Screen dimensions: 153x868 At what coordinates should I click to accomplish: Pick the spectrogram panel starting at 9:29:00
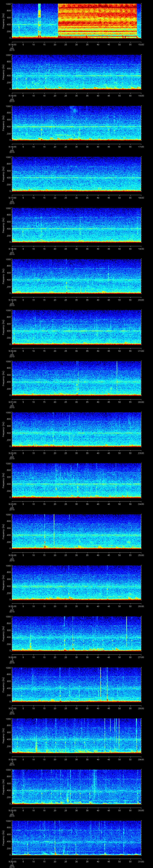point(76,786)
